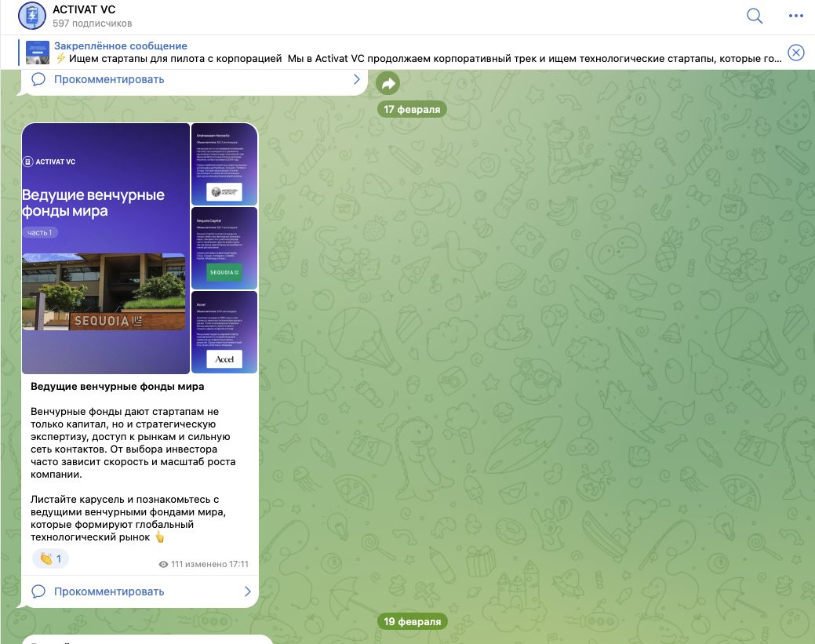
Task: Open the pinned message thumbnail image
Action: (38, 53)
